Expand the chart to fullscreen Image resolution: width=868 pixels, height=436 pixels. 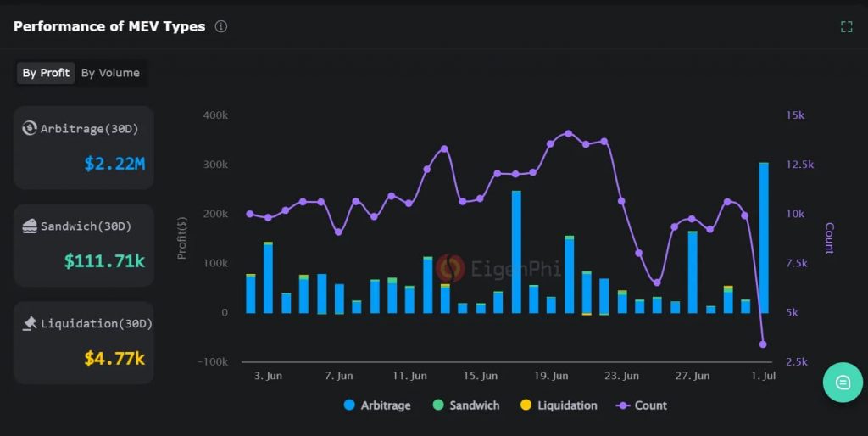[x=846, y=26]
